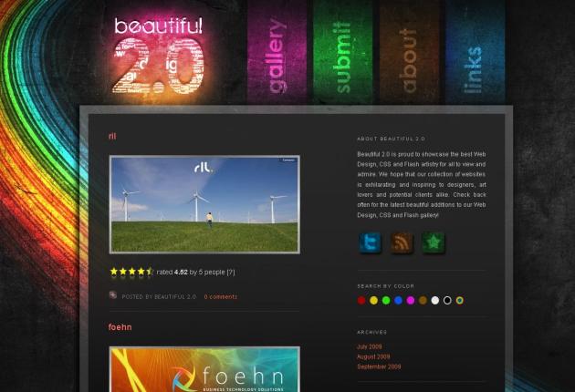Search by the red color dot
Viewport: 575px width, 392px height.
coord(361,301)
